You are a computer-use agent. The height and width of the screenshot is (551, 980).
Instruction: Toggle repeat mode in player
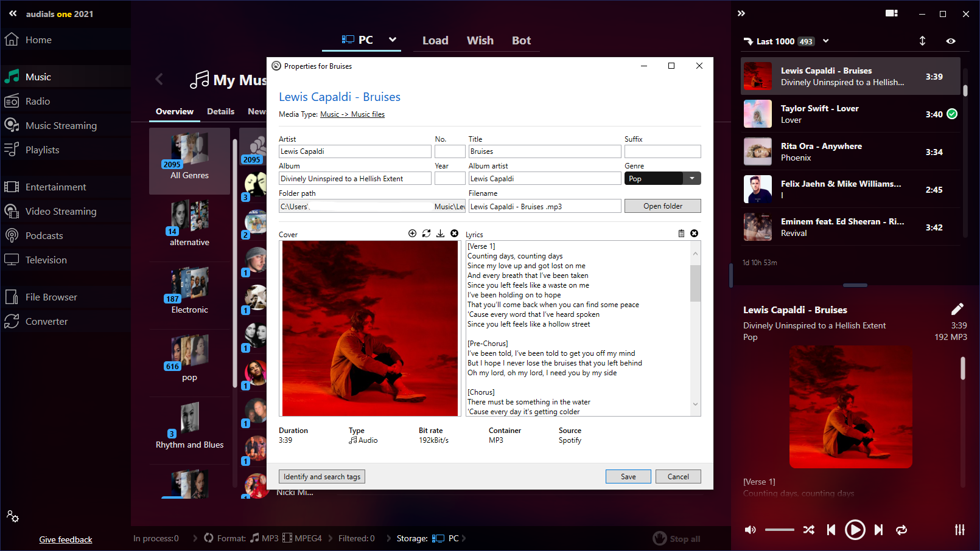click(x=901, y=530)
